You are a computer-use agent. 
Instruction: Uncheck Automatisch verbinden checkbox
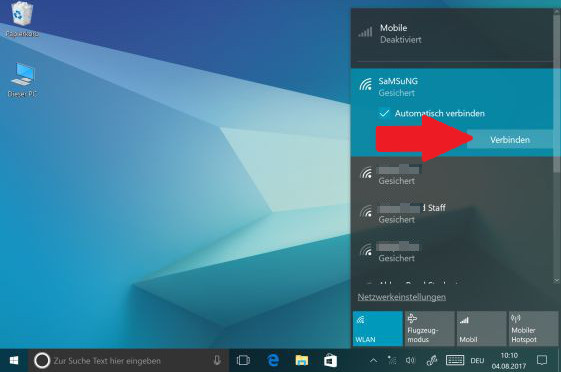[384, 113]
